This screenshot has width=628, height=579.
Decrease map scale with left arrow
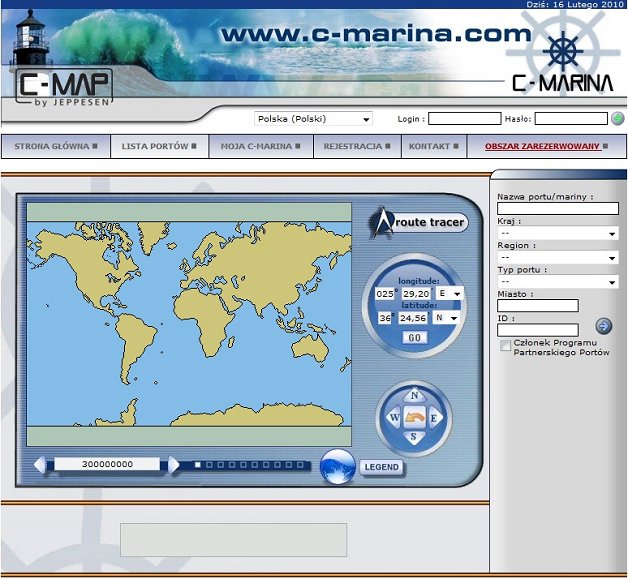tap(40, 465)
